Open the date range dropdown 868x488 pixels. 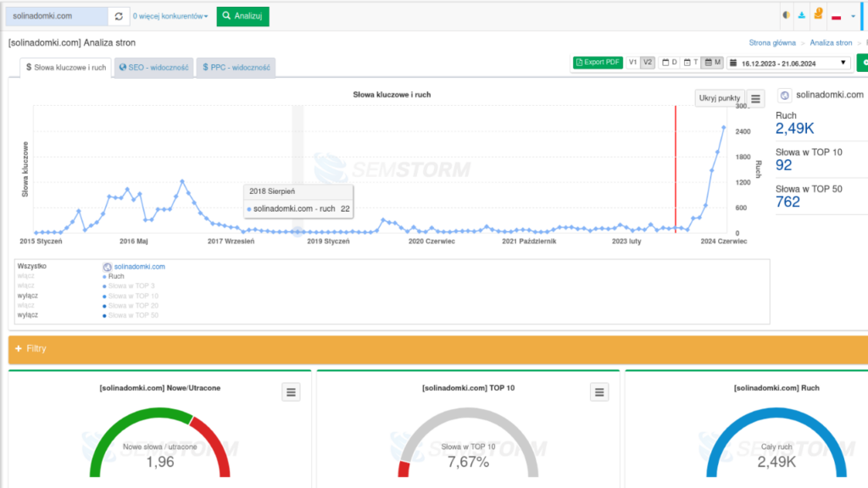pos(788,63)
